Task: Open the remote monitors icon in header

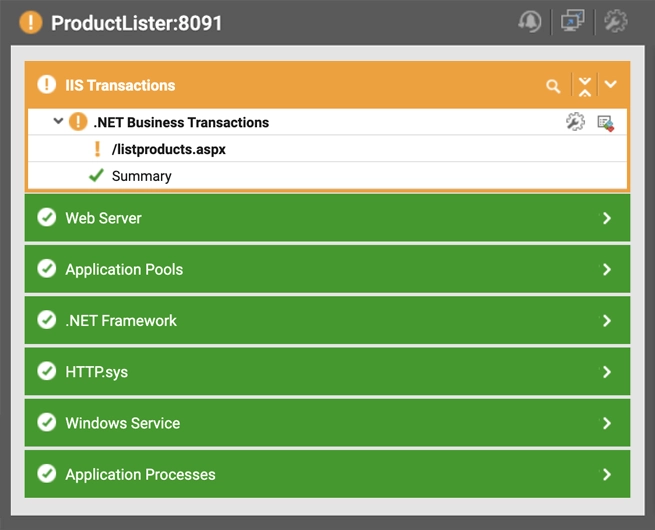Action: point(573,21)
